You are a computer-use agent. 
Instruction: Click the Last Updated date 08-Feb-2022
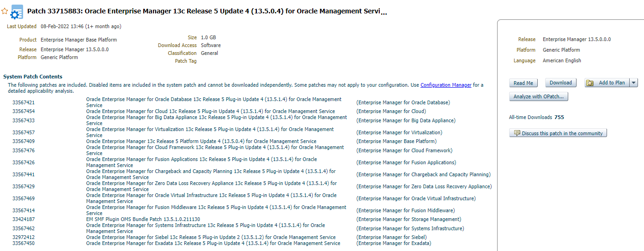click(x=81, y=27)
